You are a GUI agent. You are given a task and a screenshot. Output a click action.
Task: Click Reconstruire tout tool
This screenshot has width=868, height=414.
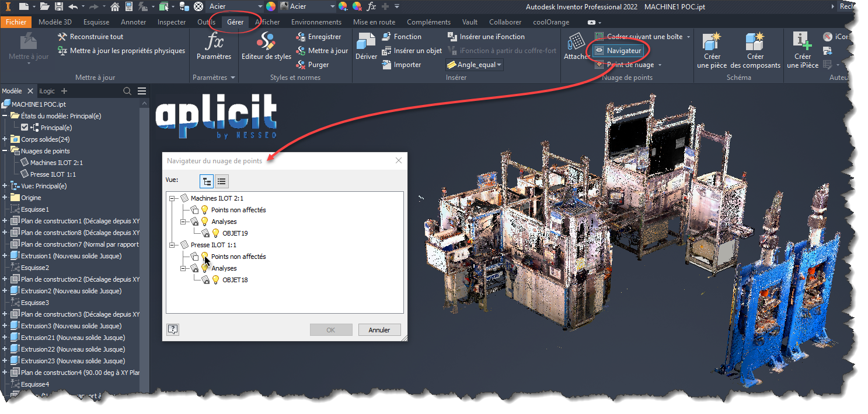pos(91,37)
